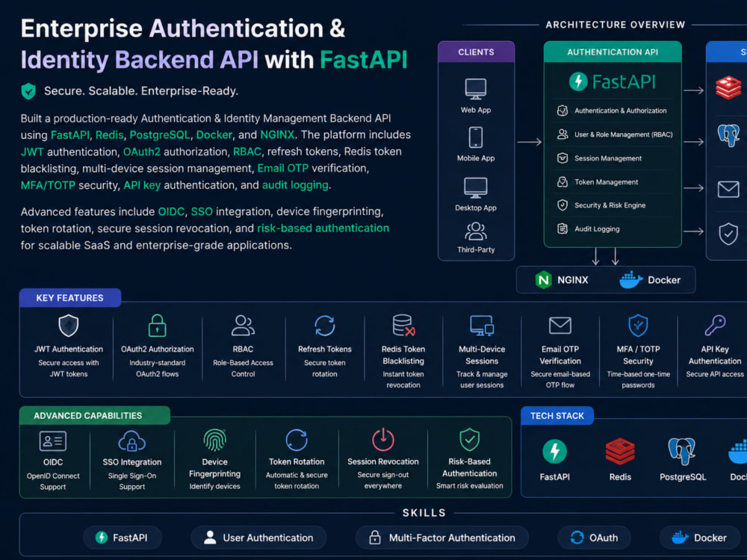Click the PostgreSQL elephant icon in architecture overview
747x560 pixels.
(x=728, y=135)
